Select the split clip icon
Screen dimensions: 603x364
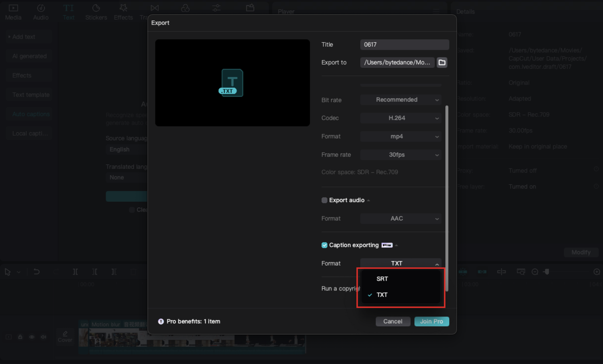point(75,272)
